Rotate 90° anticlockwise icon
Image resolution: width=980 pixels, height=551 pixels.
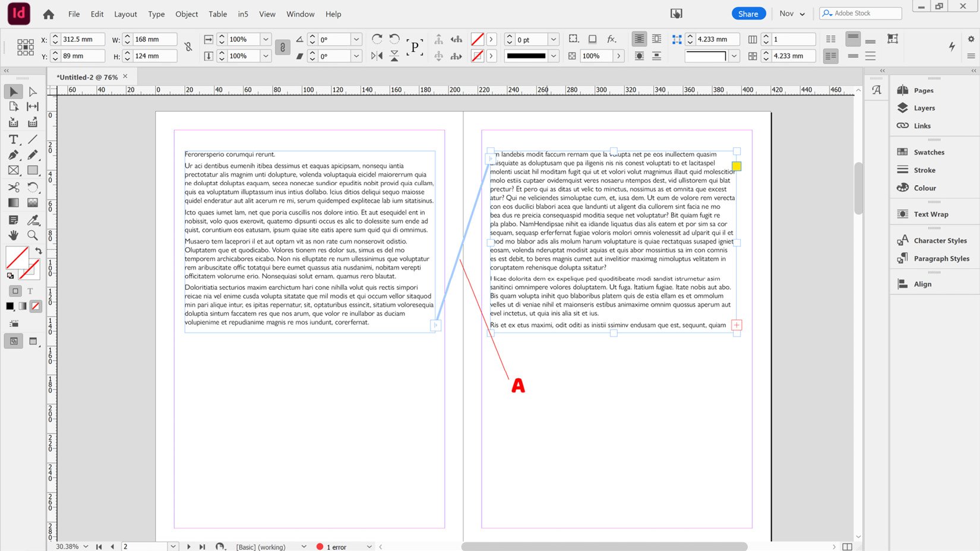click(394, 39)
